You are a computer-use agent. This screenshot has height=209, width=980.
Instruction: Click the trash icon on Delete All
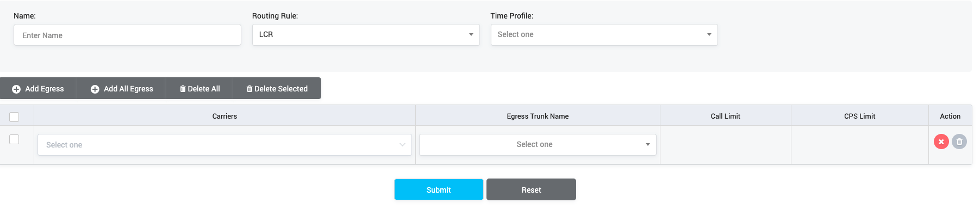coord(183,89)
